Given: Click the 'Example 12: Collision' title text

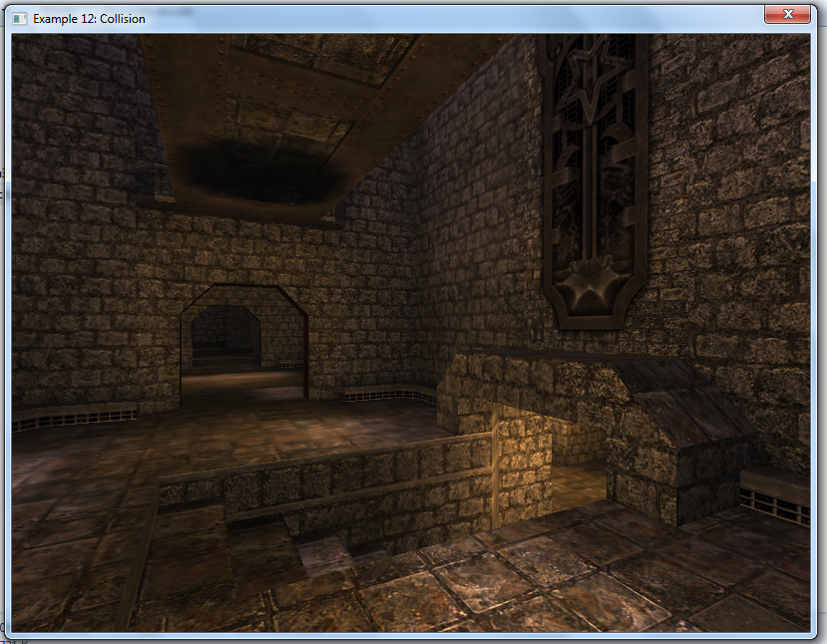Looking at the screenshot, I should (x=89, y=18).
